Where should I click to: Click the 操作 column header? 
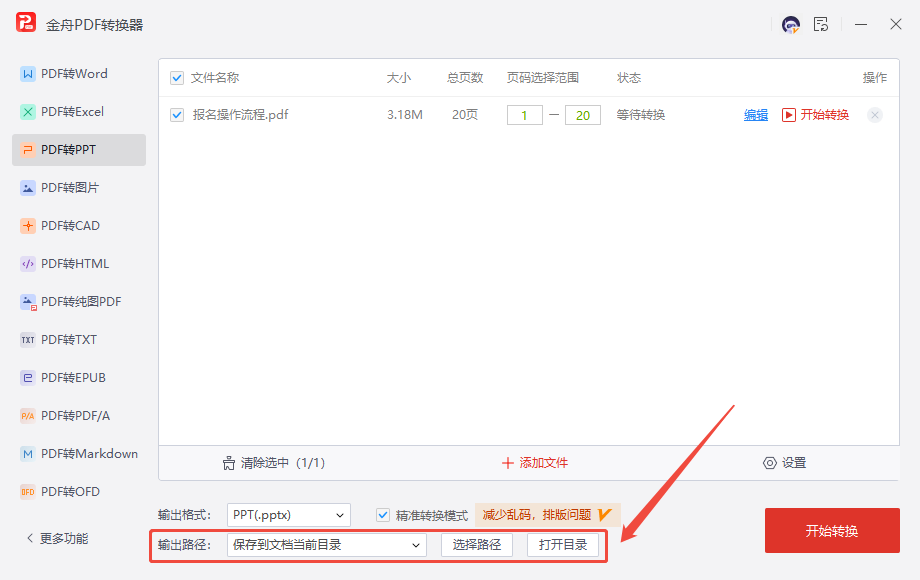(x=874, y=78)
